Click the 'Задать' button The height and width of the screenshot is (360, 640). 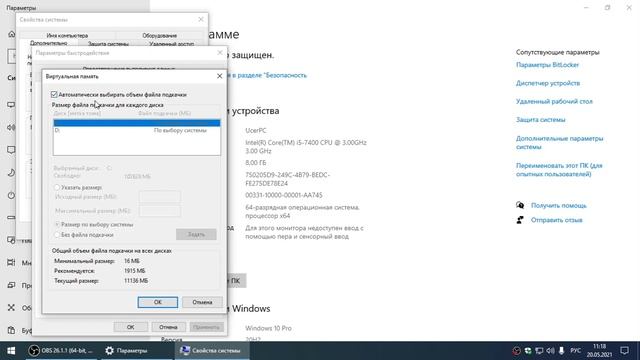point(196,234)
